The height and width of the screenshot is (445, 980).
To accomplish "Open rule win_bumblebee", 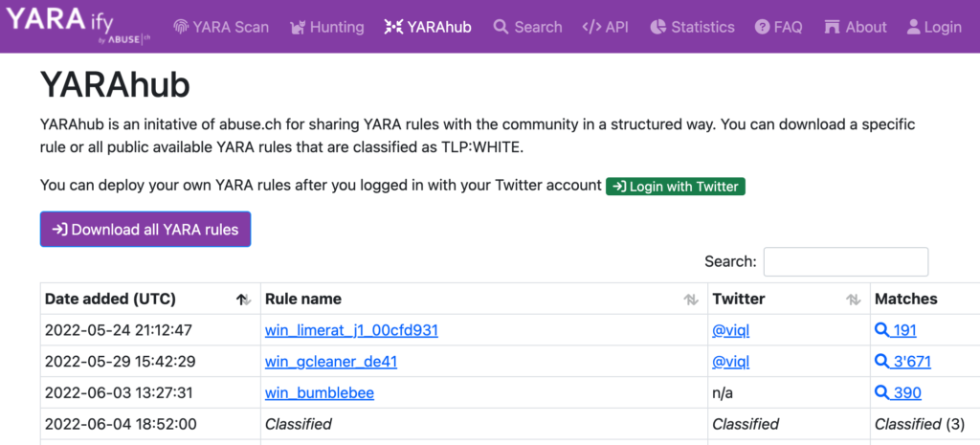I will click(x=320, y=392).
